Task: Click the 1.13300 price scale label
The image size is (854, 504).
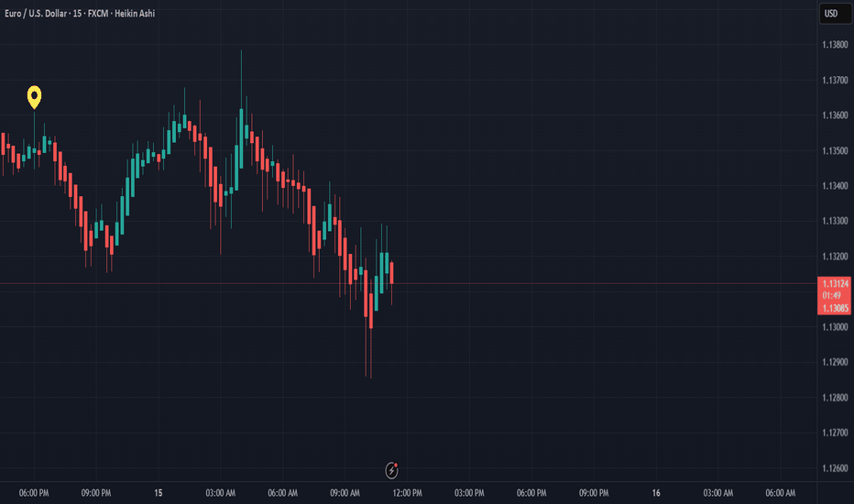Action: (835, 221)
